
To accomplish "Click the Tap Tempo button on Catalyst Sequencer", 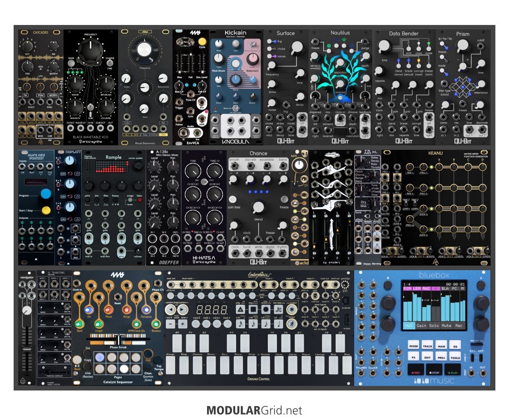I will click(158, 360).
